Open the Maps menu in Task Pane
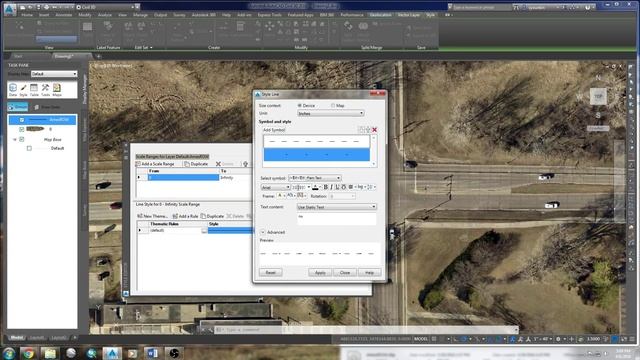 click(57, 90)
